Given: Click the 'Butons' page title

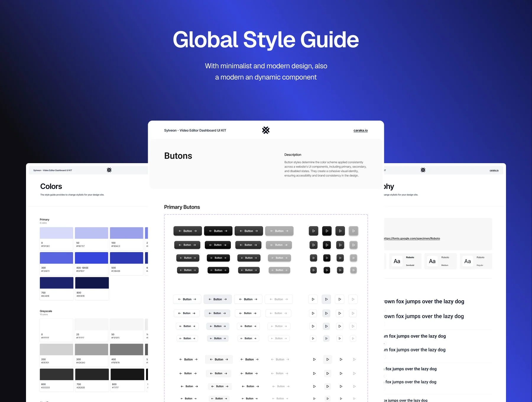Looking at the screenshot, I should coord(178,156).
